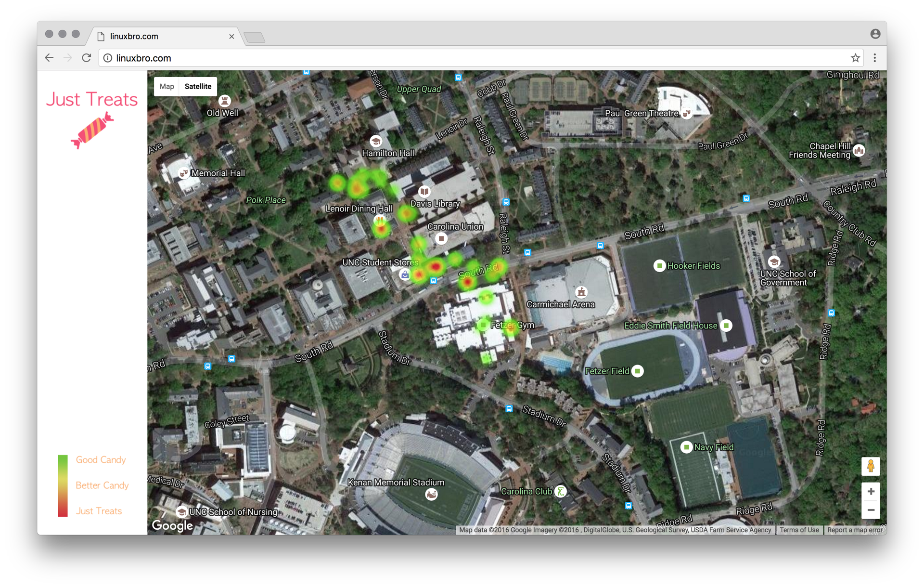Click the Hooker Fields green marker
Viewport: 924px width, 588px height.
[x=659, y=266]
